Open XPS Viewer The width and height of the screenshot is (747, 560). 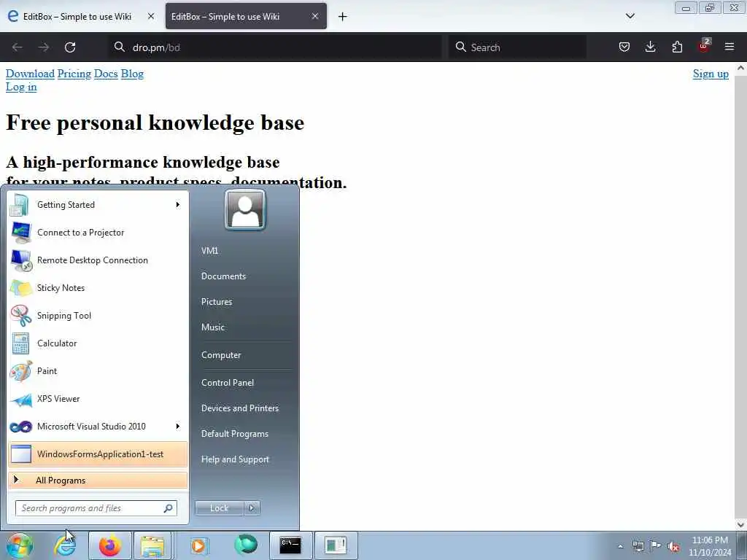tap(98, 399)
